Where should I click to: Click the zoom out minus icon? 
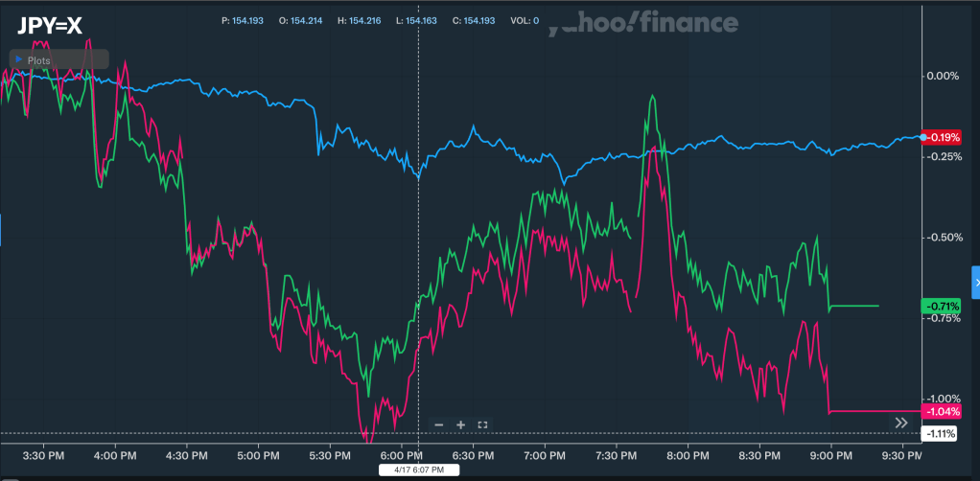point(438,424)
